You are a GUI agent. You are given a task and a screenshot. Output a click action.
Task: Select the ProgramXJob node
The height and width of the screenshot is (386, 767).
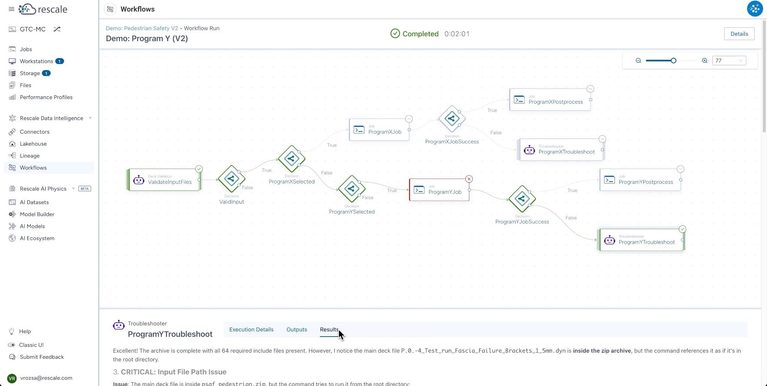pos(379,130)
